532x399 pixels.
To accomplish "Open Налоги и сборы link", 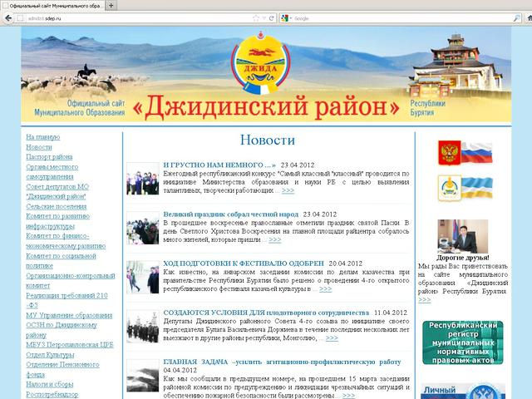I will point(50,384).
